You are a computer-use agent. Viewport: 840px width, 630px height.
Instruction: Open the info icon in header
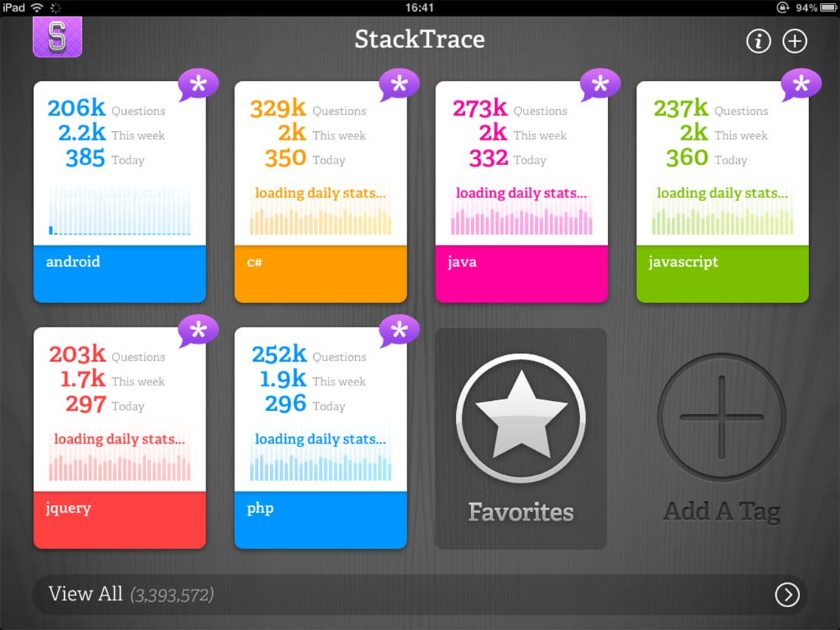(758, 41)
